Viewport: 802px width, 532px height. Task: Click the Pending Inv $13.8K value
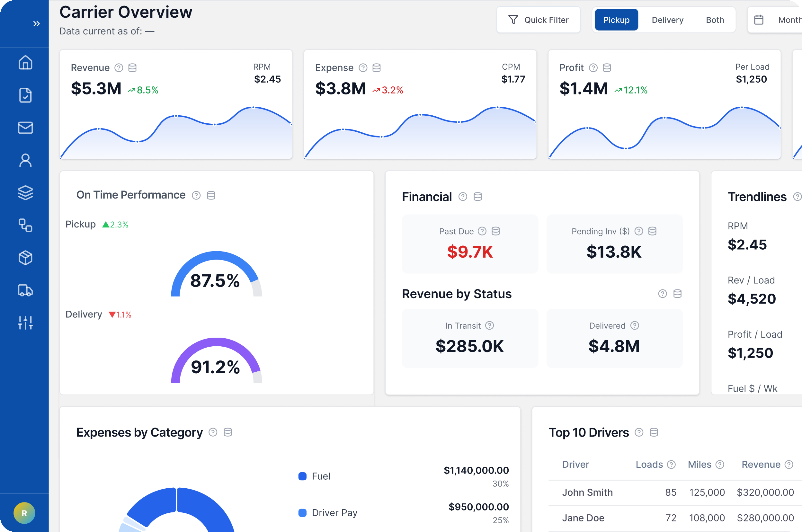pyautogui.click(x=614, y=252)
